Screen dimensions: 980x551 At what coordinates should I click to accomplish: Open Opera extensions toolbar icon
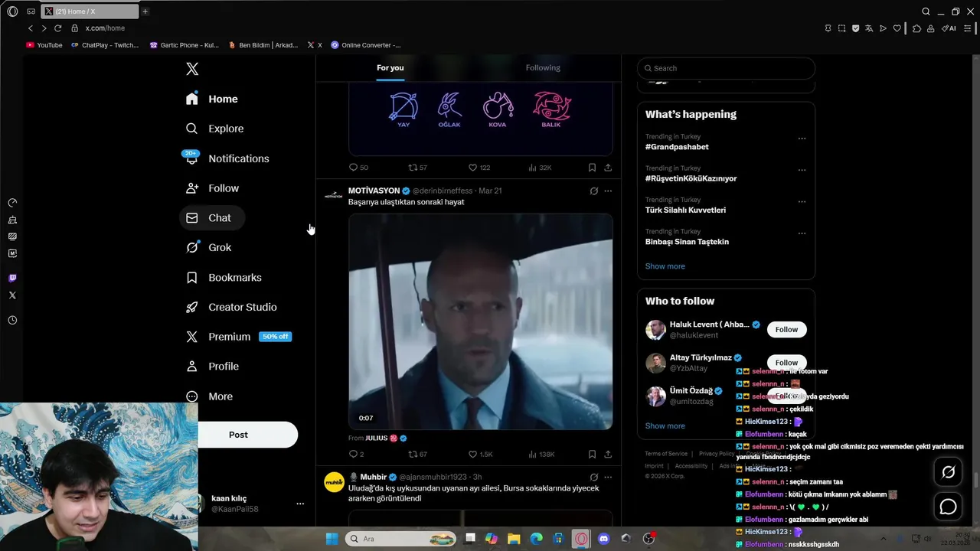[x=916, y=28]
